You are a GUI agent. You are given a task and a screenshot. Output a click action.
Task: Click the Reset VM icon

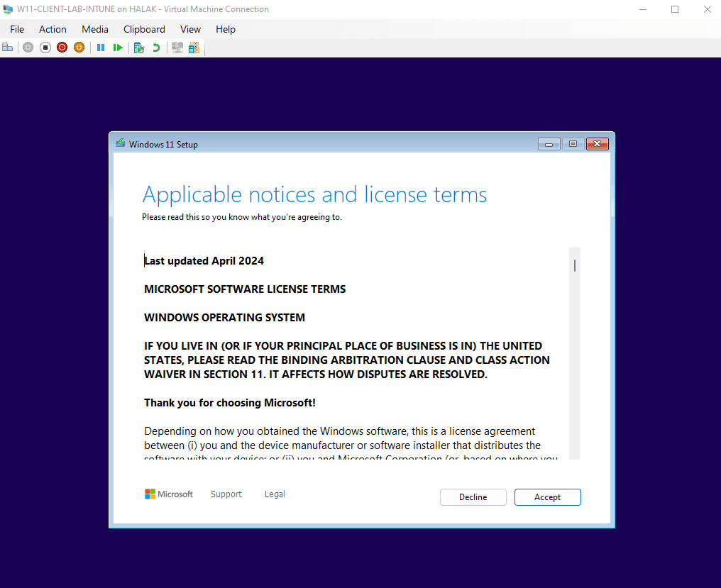[x=118, y=47]
